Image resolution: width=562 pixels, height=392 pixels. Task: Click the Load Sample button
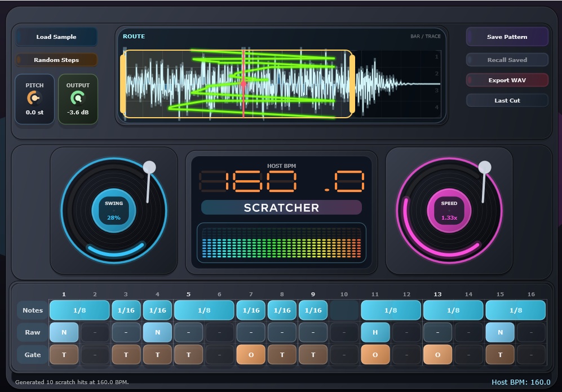pyautogui.click(x=56, y=37)
